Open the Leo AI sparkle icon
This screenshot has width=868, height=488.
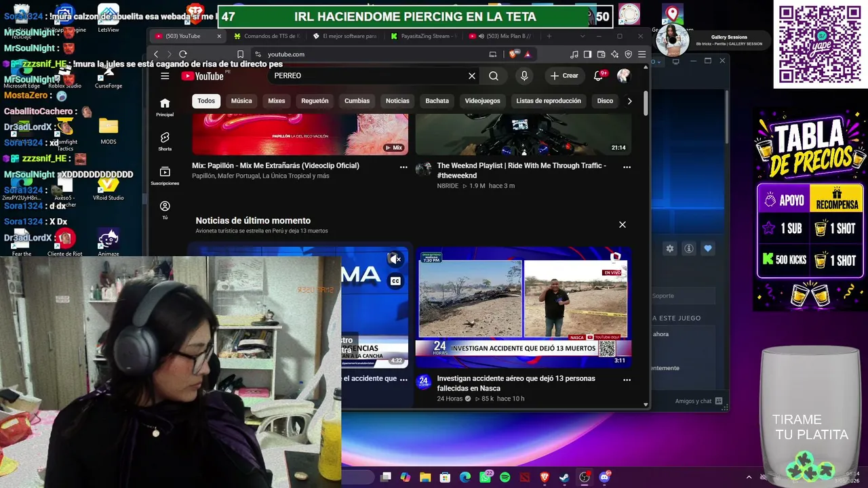click(x=615, y=54)
